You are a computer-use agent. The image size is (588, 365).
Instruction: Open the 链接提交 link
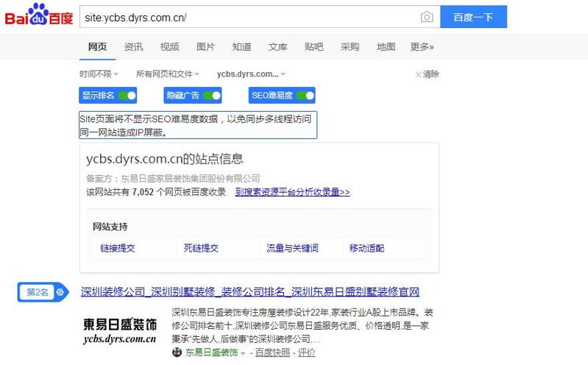118,248
